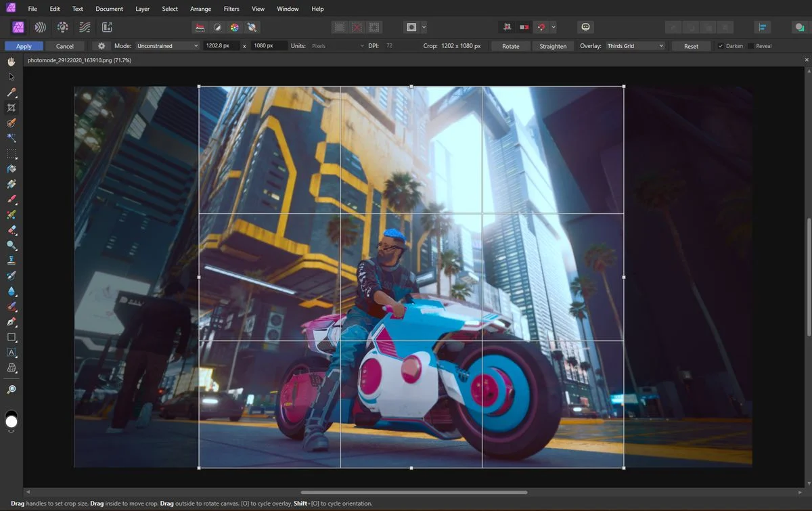Click the account icon at toolbar end
This screenshot has height=511, width=812.
point(799,27)
